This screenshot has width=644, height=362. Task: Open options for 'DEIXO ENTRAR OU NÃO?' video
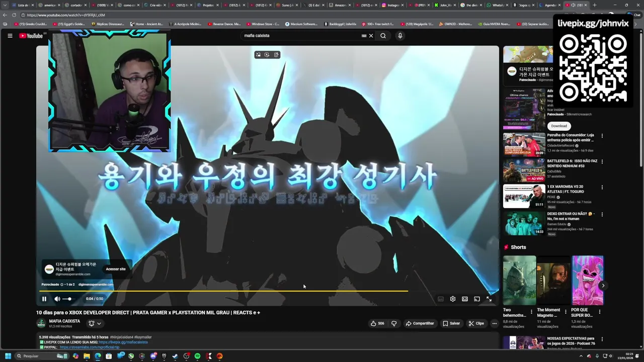point(602,214)
